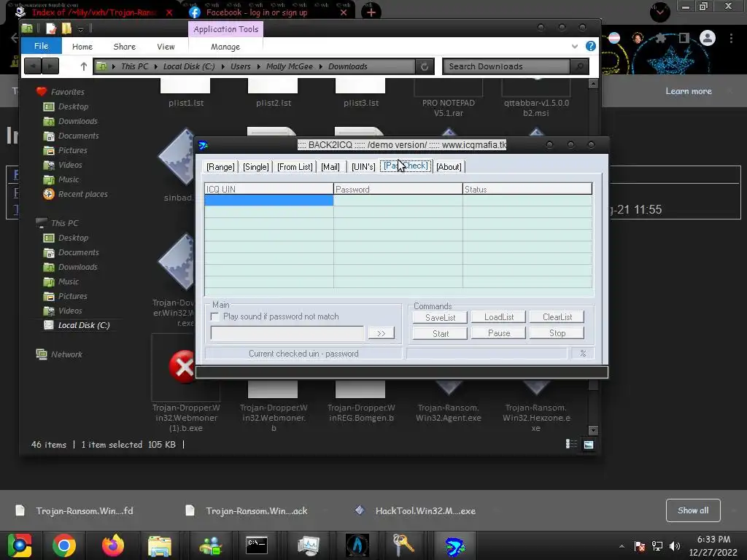
Task: Select Network in navigation pane
Action: pyautogui.click(x=66, y=354)
